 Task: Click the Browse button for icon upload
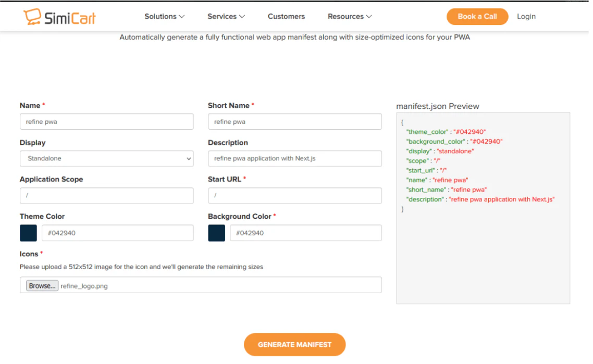(x=42, y=285)
